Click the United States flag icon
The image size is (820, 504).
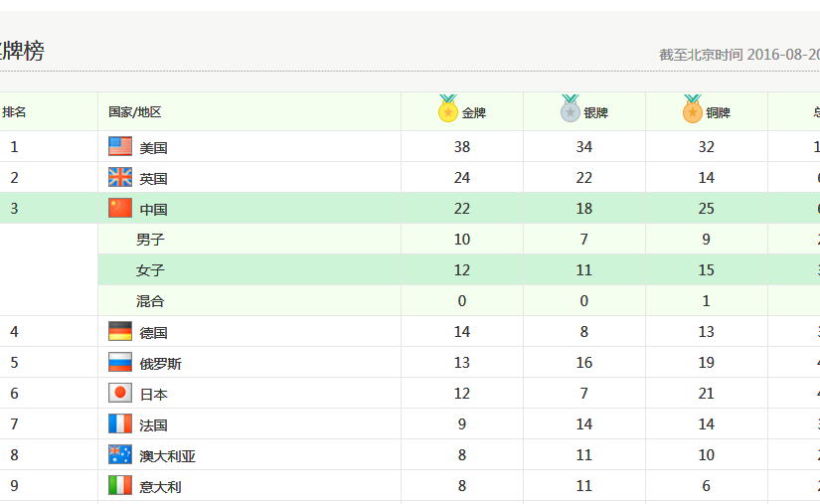pyautogui.click(x=120, y=146)
